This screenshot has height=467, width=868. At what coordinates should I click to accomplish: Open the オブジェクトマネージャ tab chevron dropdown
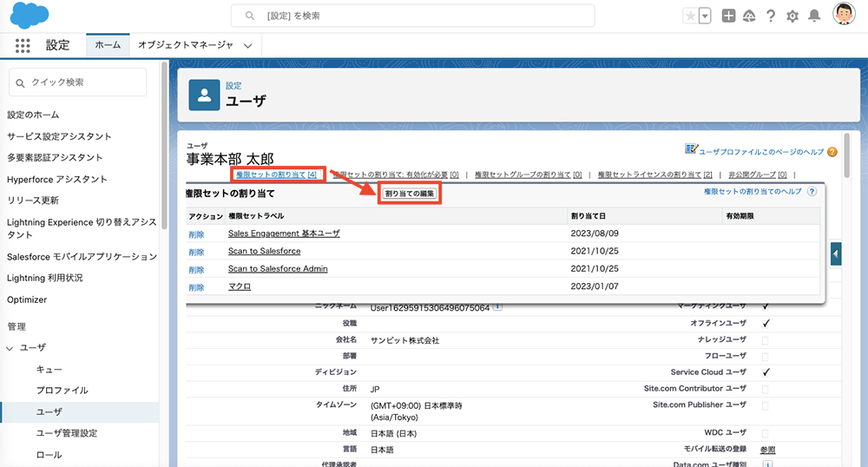[248, 45]
